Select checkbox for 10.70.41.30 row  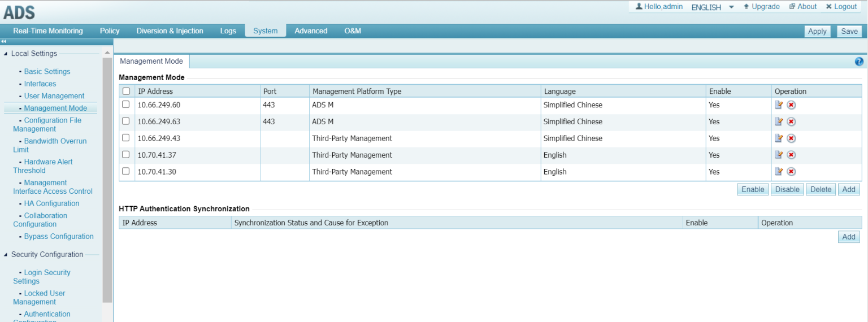tap(126, 171)
